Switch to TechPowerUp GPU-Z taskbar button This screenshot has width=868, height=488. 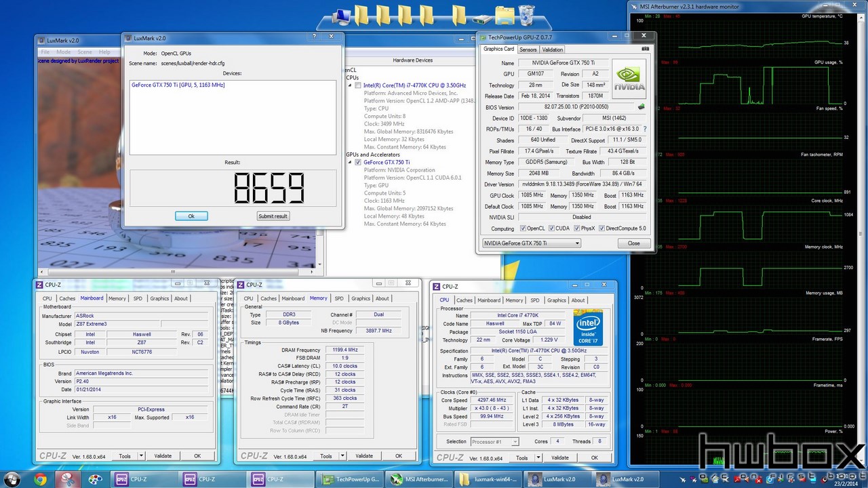coord(351,479)
